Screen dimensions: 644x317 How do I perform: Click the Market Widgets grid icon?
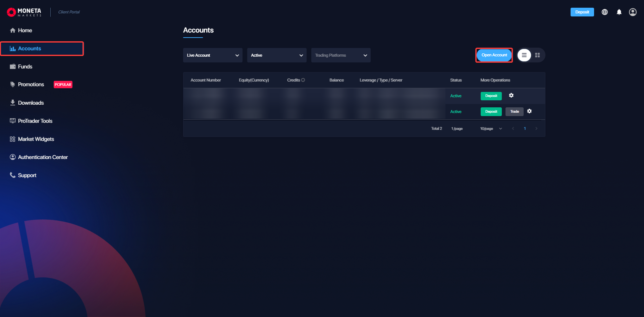coord(13,139)
